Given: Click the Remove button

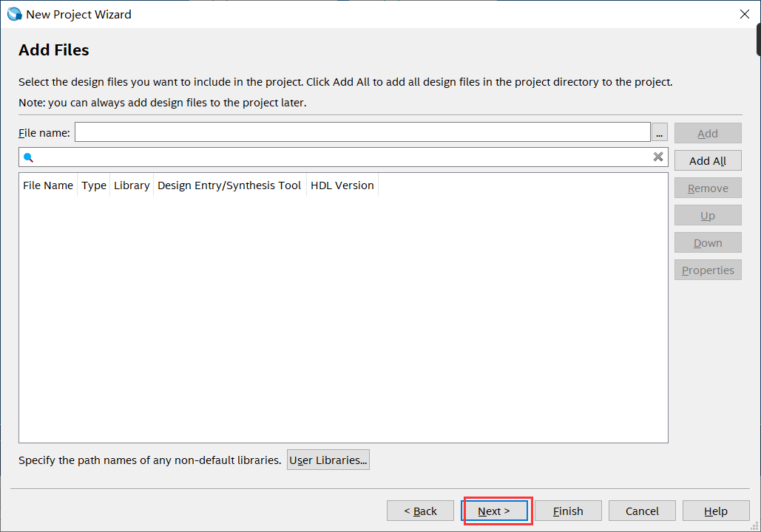Looking at the screenshot, I should [x=708, y=188].
